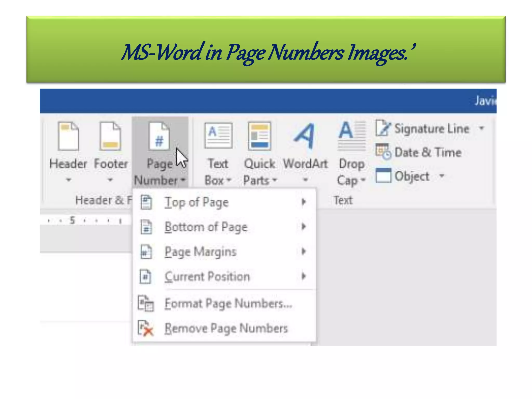The width and height of the screenshot is (532, 399).
Task: Click the Quick Parts icon
Action: [x=260, y=136]
